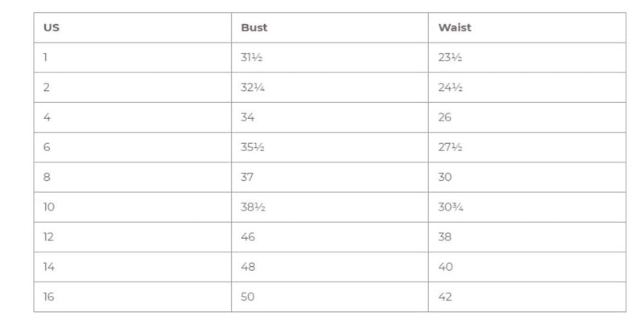Click the waist value 40 cell
The height and width of the screenshot is (324, 644).
(527, 267)
